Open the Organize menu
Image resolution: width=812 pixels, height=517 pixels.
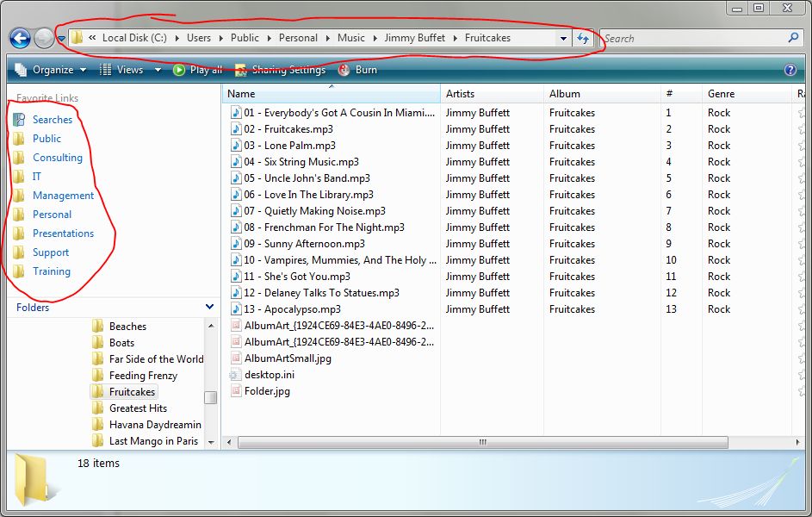(50, 70)
